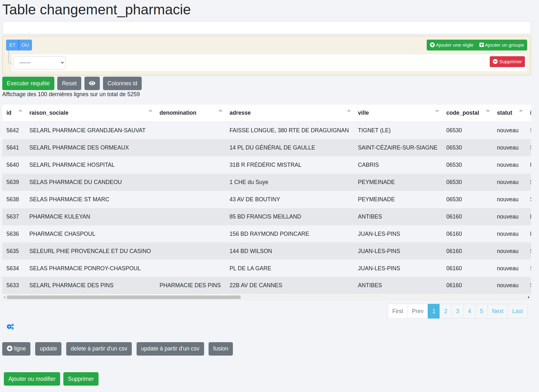Click the id column sort arrow
This screenshot has width=539, height=392.
tap(20, 111)
